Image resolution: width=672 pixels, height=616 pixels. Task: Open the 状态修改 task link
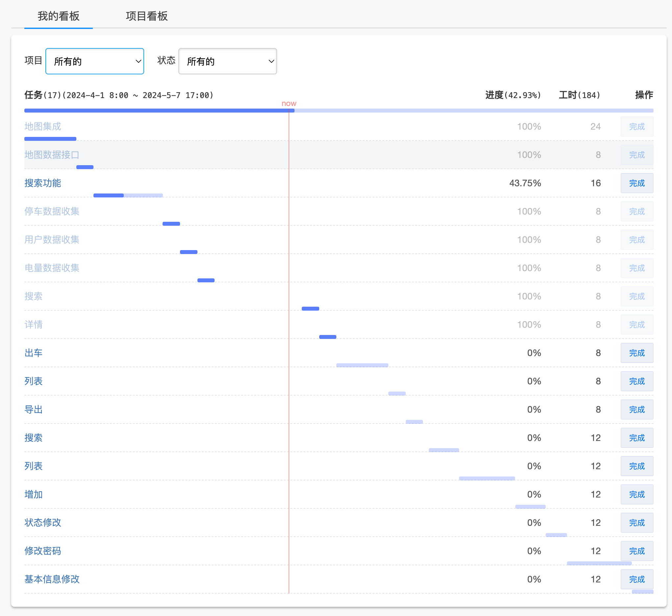[x=43, y=523]
